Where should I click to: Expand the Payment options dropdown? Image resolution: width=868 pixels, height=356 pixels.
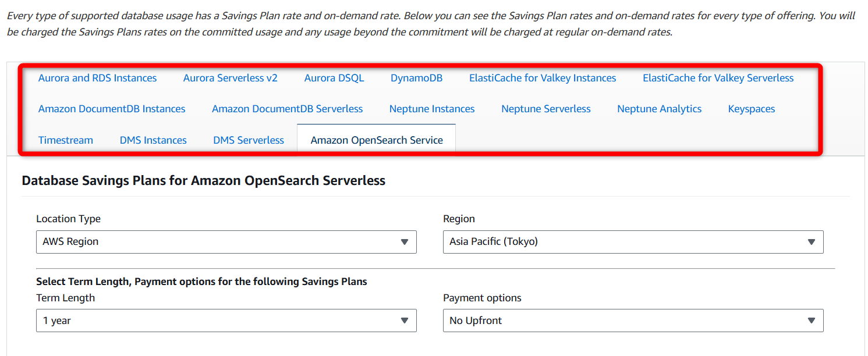pos(633,321)
